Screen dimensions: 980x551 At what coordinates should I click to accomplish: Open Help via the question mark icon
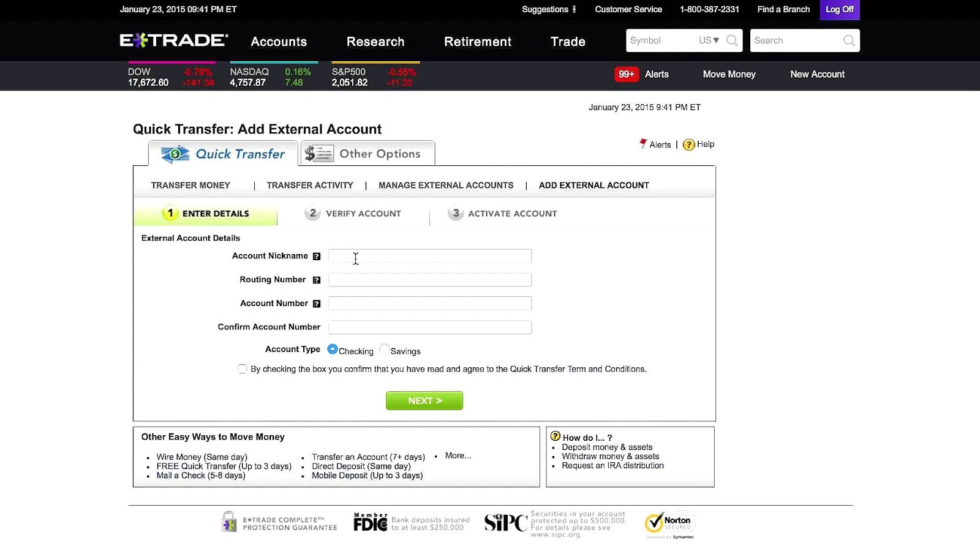coord(688,144)
